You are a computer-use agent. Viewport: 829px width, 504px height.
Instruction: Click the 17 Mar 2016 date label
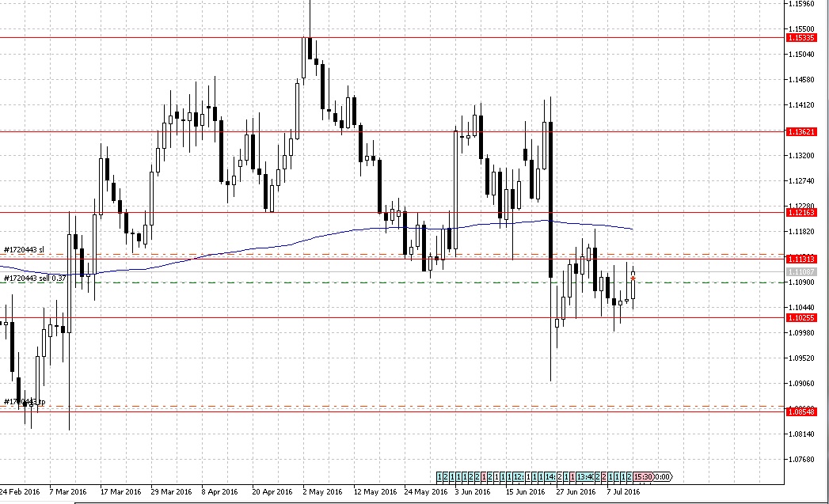[x=120, y=492]
